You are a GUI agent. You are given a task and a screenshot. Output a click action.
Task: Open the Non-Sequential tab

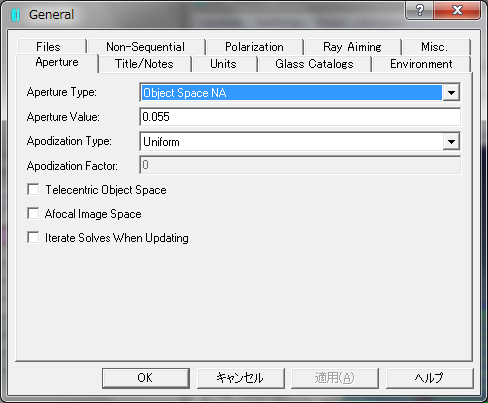146,47
